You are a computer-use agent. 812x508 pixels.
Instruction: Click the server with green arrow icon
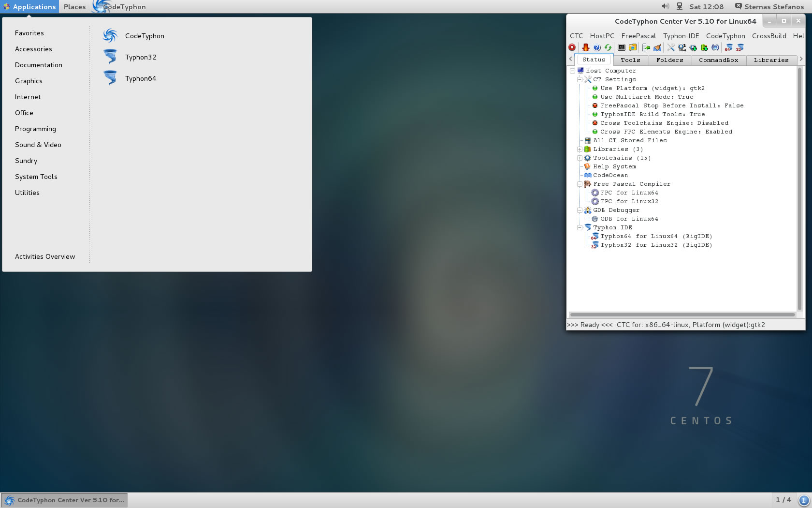point(646,47)
